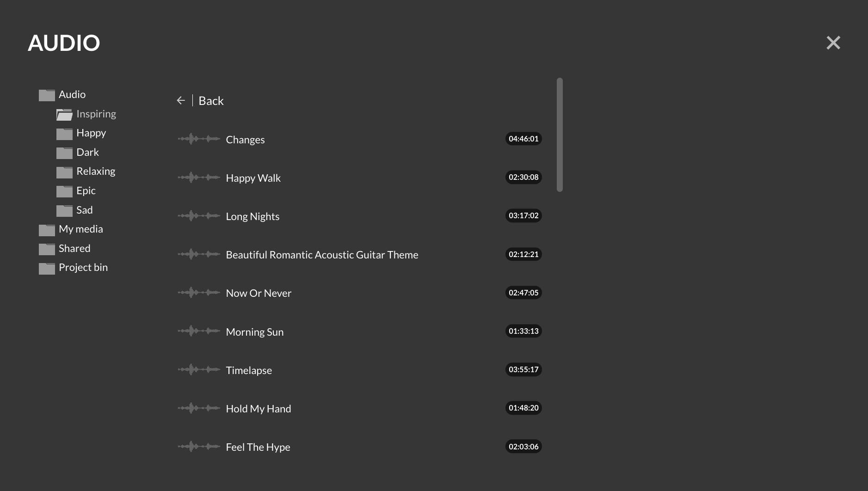
Task: Go back using the Back link
Action: (211, 101)
